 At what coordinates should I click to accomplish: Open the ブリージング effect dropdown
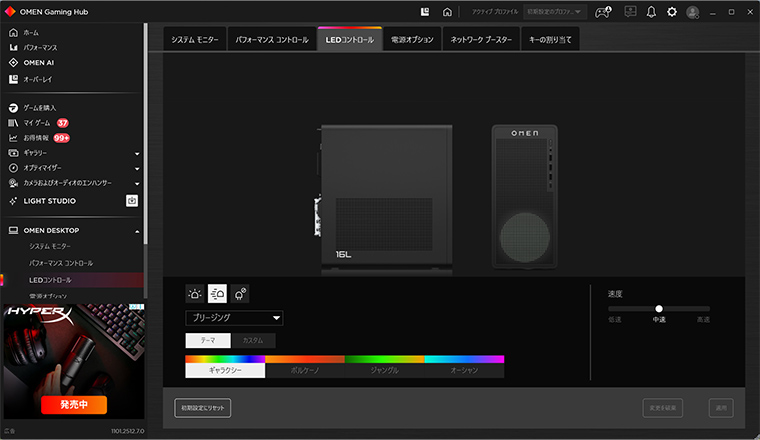pyautogui.click(x=235, y=318)
